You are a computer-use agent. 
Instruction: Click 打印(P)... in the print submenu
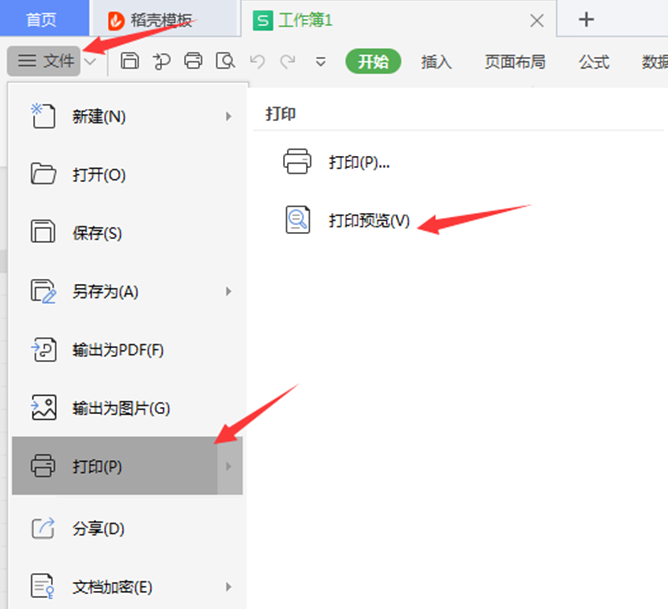coord(359,162)
